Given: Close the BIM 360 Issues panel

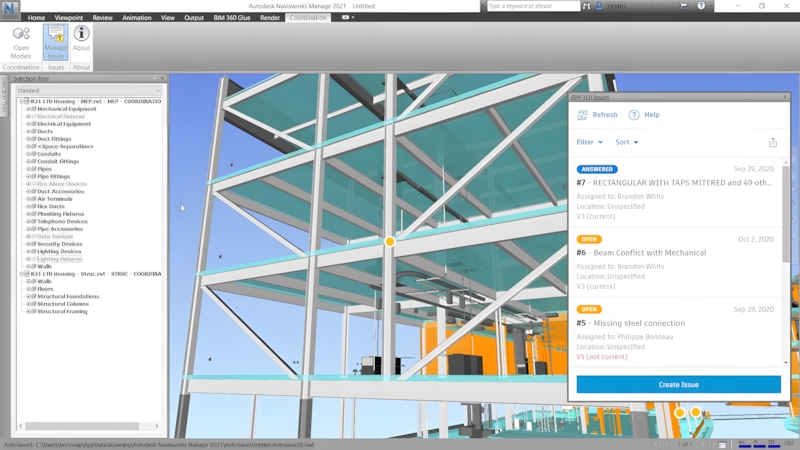Looking at the screenshot, I should 783,97.
